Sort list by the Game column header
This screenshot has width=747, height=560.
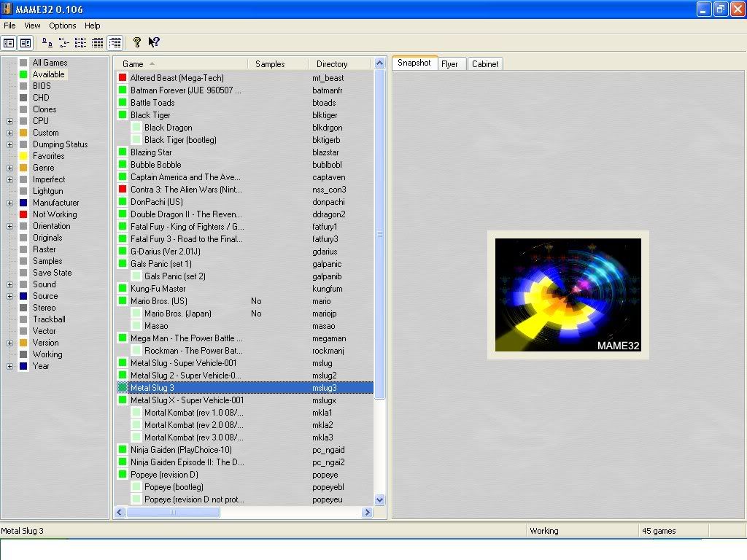[x=182, y=64]
